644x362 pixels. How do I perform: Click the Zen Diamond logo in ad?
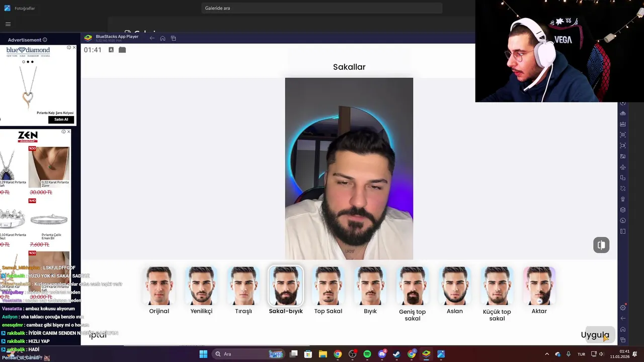pyautogui.click(x=28, y=136)
